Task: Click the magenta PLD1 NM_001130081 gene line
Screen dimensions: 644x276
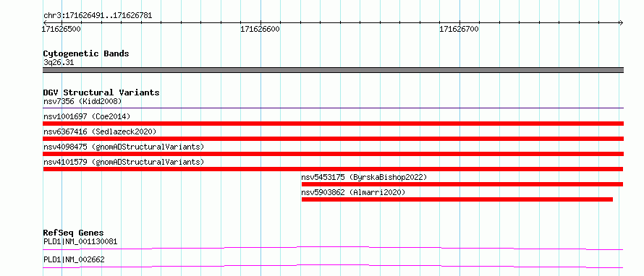Action: (333, 248)
